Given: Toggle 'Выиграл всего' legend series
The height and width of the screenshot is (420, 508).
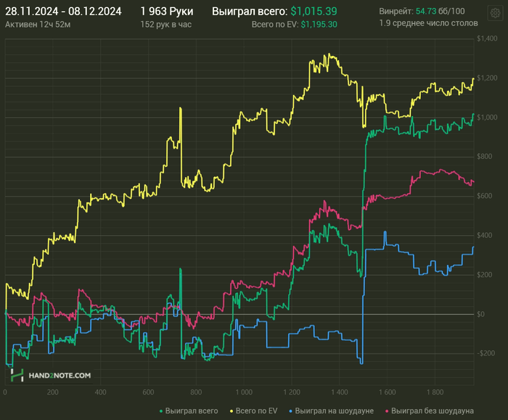Looking at the screenshot, I should tap(189, 411).
